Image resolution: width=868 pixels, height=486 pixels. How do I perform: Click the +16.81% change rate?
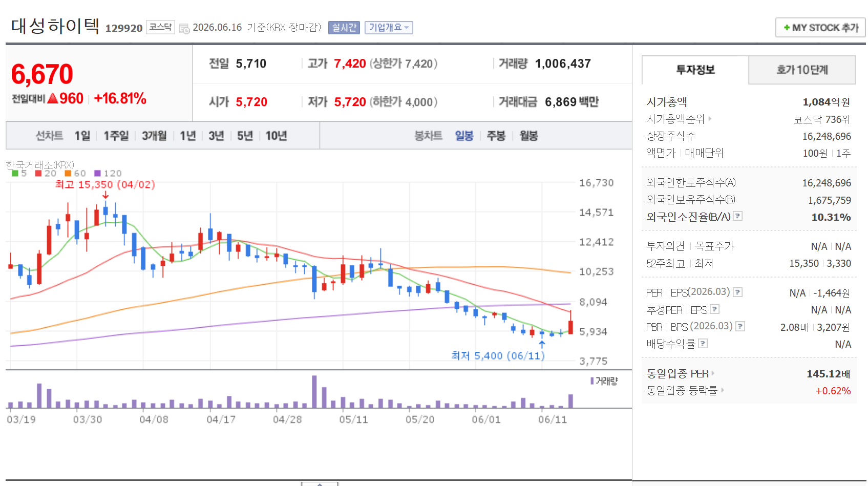tap(120, 98)
